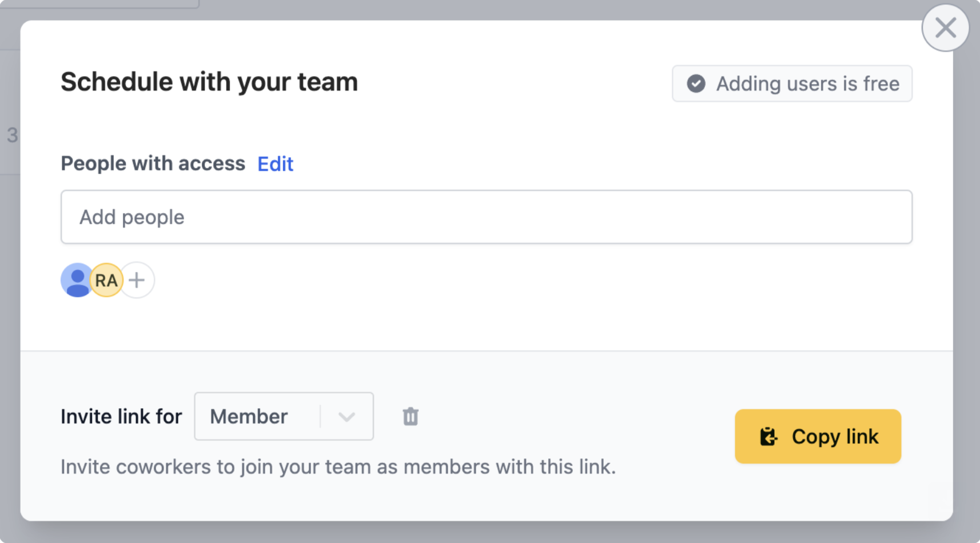Screen dimensions: 980x543
Task: Click the dimmed number 3 behind the dialog
Action: [12, 135]
